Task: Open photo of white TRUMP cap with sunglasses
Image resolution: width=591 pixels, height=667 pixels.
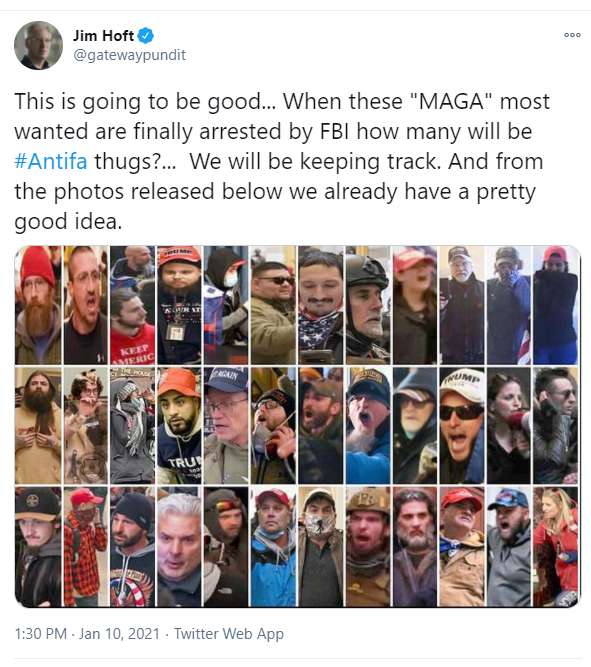Action: (462, 426)
